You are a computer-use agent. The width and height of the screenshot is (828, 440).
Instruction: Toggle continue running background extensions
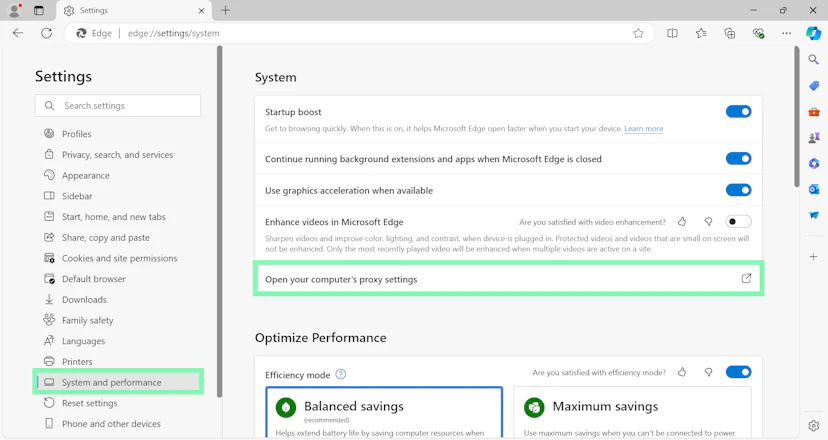738,158
